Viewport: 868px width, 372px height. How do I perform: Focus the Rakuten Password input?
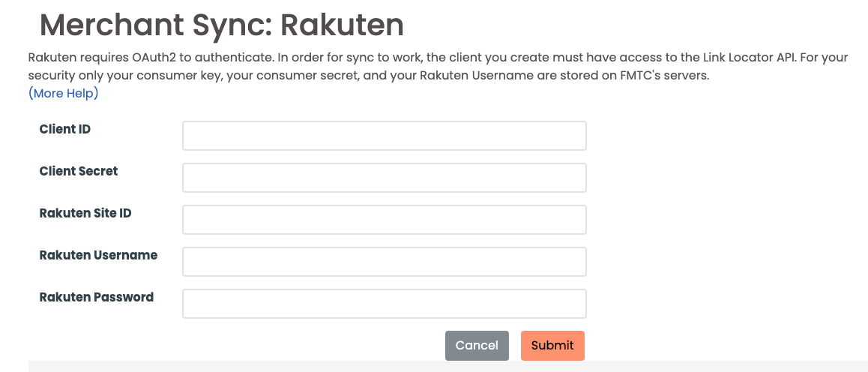click(x=384, y=304)
